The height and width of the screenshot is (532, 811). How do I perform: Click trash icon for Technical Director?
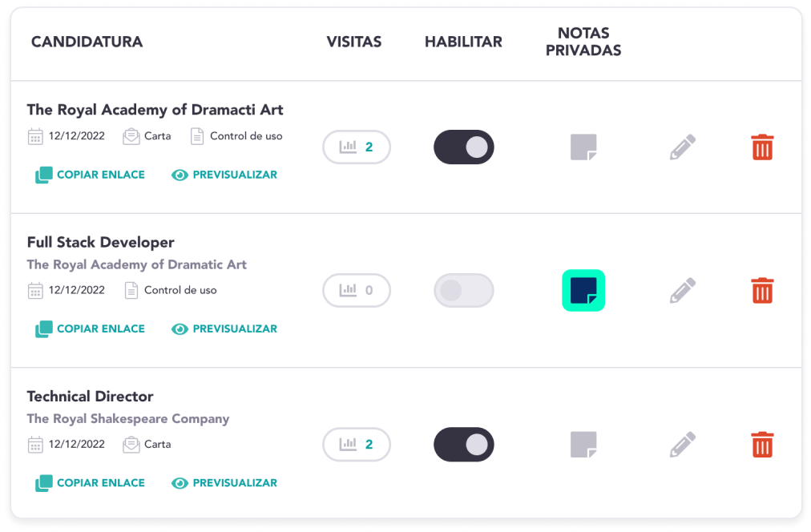762,445
